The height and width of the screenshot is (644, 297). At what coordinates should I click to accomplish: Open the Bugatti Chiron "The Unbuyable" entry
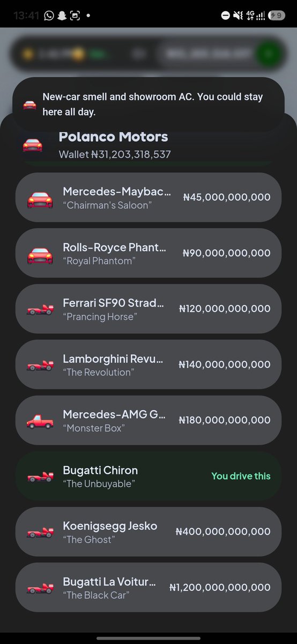(x=148, y=477)
